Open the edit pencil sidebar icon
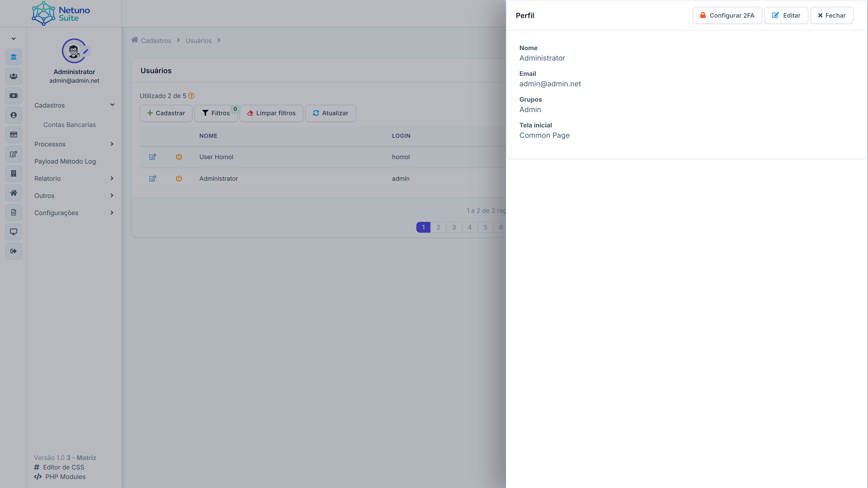Image resolution: width=868 pixels, height=488 pixels. pos(14,154)
